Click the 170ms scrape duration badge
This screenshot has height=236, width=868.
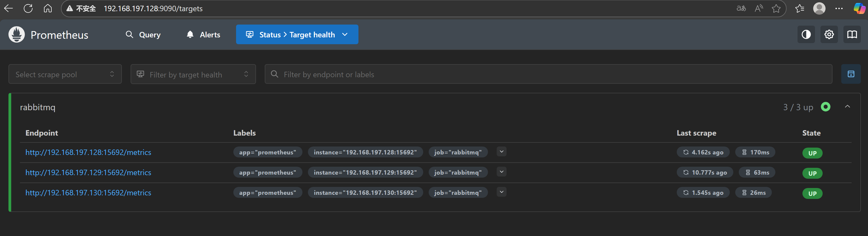click(x=755, y=152)
